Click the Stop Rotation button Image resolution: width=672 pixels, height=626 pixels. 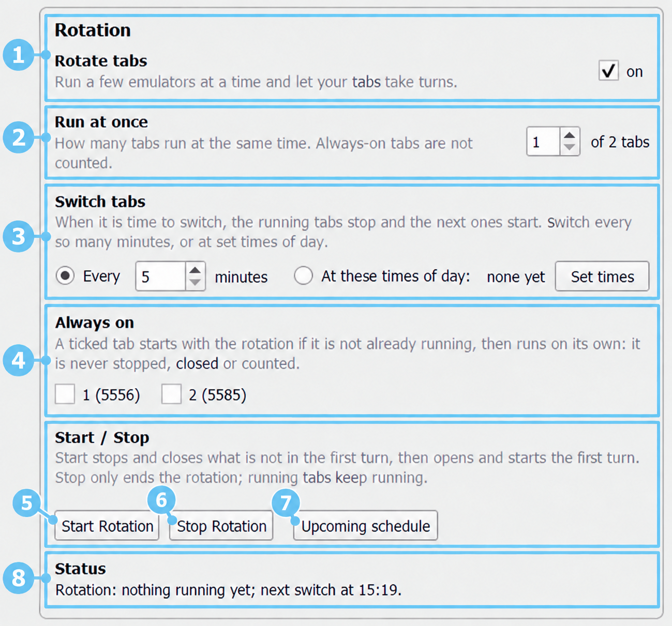tap(221, 526)
